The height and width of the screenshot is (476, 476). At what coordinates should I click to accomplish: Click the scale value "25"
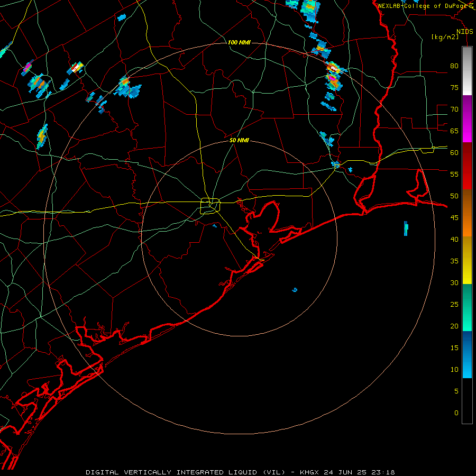coord(454,304)
